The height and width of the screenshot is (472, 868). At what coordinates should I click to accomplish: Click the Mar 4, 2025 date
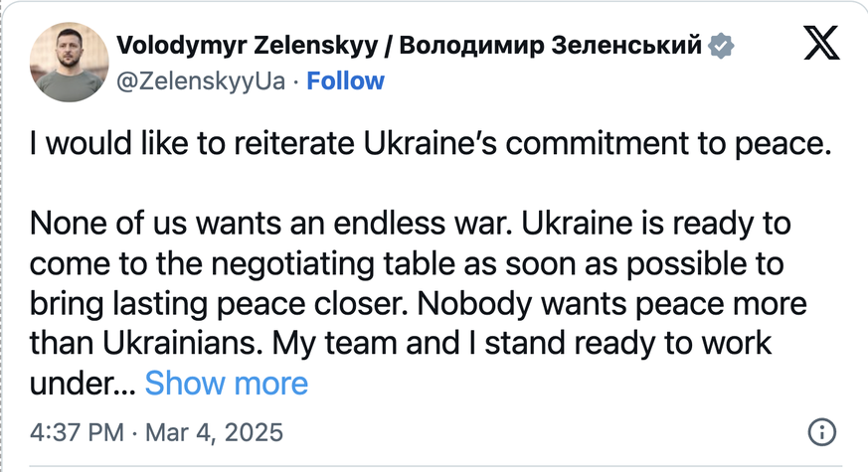pyautogui.click(x=216, y=433)
